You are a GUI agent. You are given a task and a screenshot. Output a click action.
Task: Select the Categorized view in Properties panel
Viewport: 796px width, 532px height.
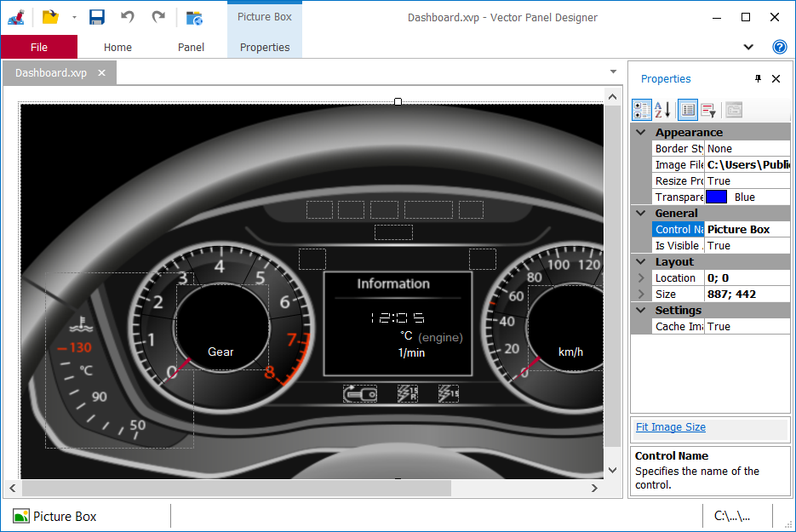click(641, 109)
